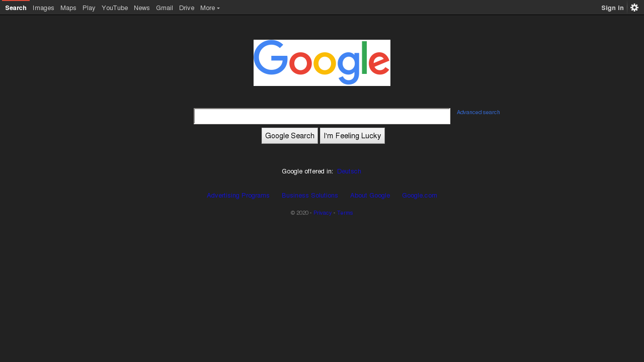Image resolution: width=644 pixels, height=362 pixels.
Task: Click the I'm Feeling Lucky button
Action: (x=352, y=136)
